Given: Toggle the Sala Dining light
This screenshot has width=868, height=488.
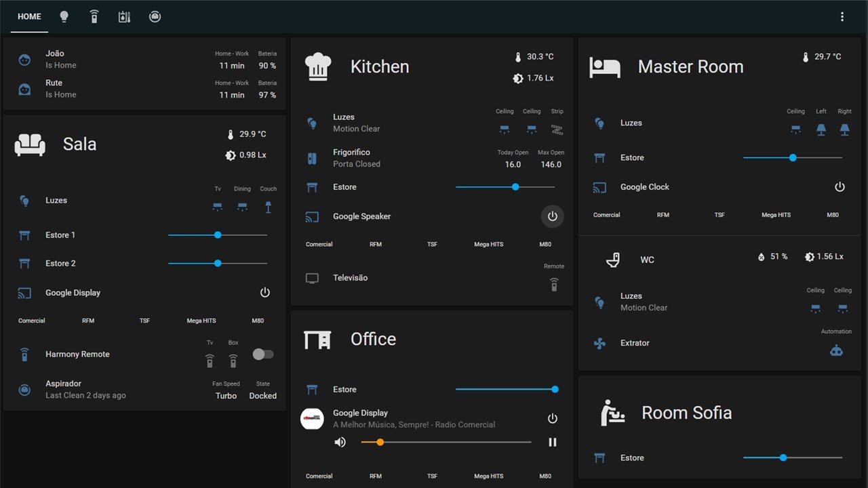Looking at the screenshot, I should (242, 207).
